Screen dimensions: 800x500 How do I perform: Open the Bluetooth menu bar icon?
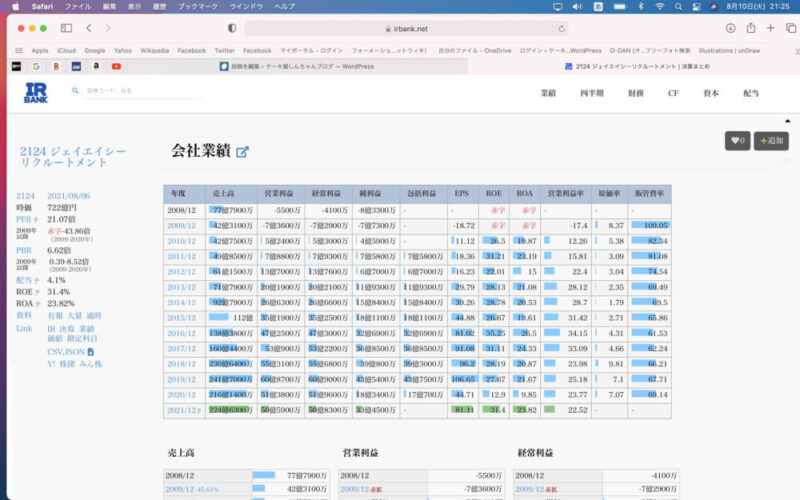pos(641,7)
